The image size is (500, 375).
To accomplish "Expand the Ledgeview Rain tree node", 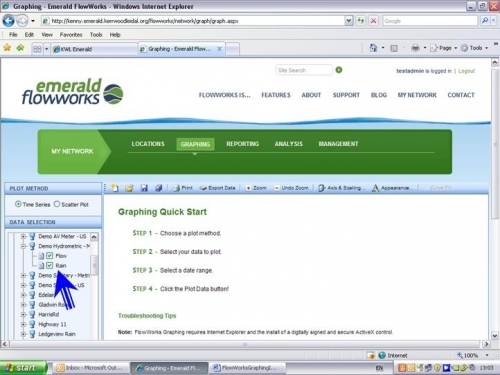I will (x=23, y=334).
